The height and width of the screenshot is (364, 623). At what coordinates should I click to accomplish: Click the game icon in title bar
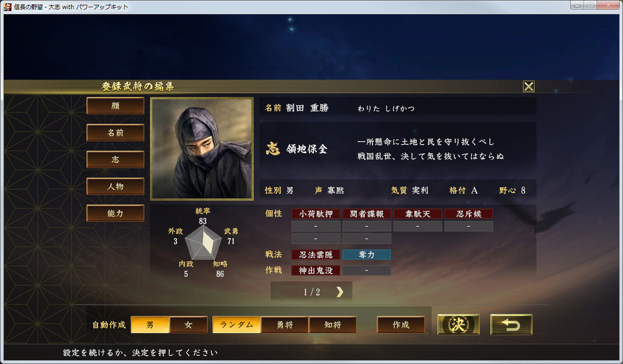[7, 7]
